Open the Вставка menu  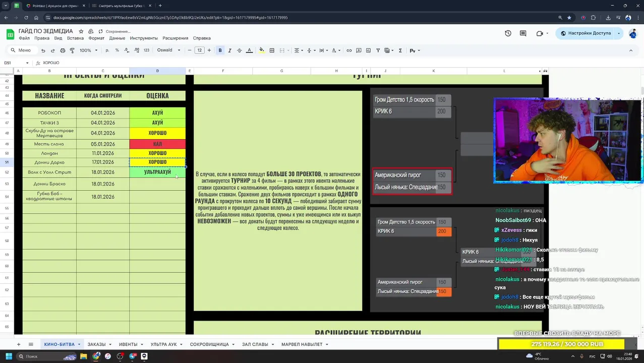tap(75, 38)
